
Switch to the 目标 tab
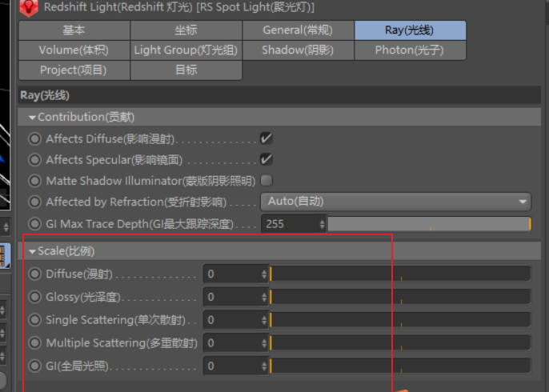click(x=186, y=70)
